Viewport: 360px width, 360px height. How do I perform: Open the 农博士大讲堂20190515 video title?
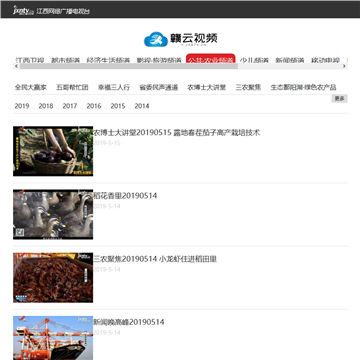[x=176, y=133]
